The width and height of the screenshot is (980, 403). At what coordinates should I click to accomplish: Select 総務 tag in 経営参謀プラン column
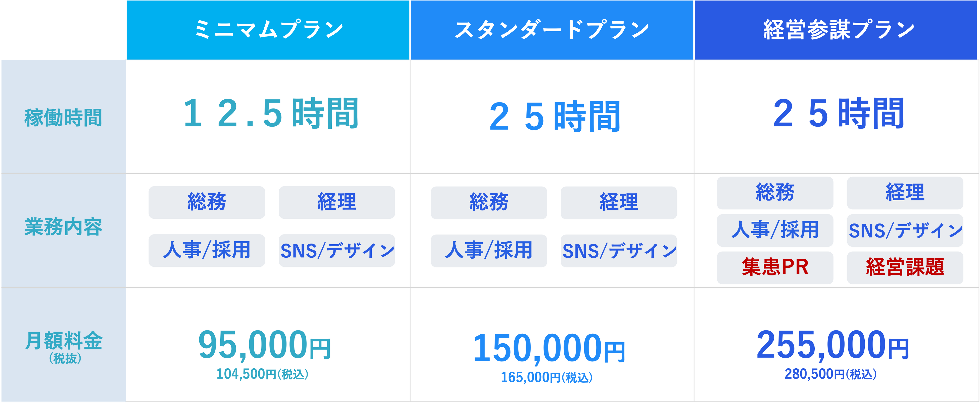(x=775, y=193)
